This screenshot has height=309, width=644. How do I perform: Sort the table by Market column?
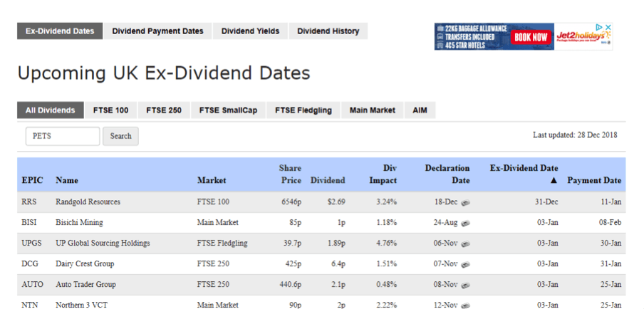pyautogui.click(x=212, y=181)
